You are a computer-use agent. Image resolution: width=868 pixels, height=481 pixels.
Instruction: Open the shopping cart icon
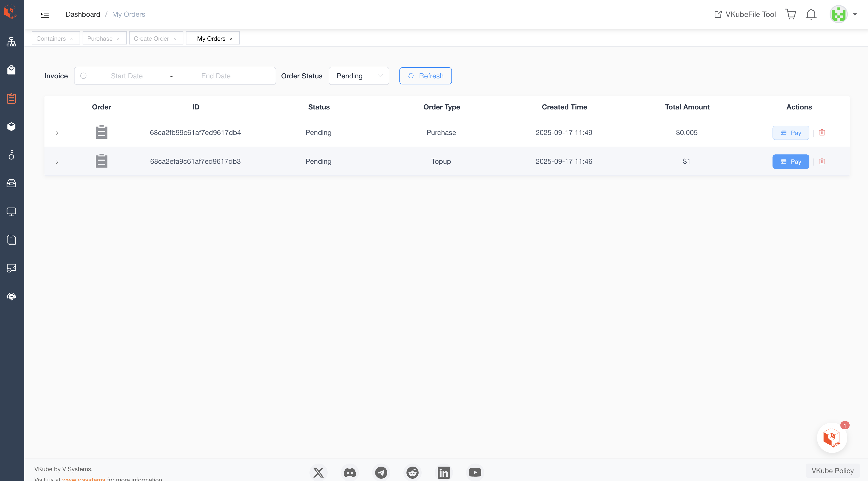pyautogui.click(x=790, y=14)
